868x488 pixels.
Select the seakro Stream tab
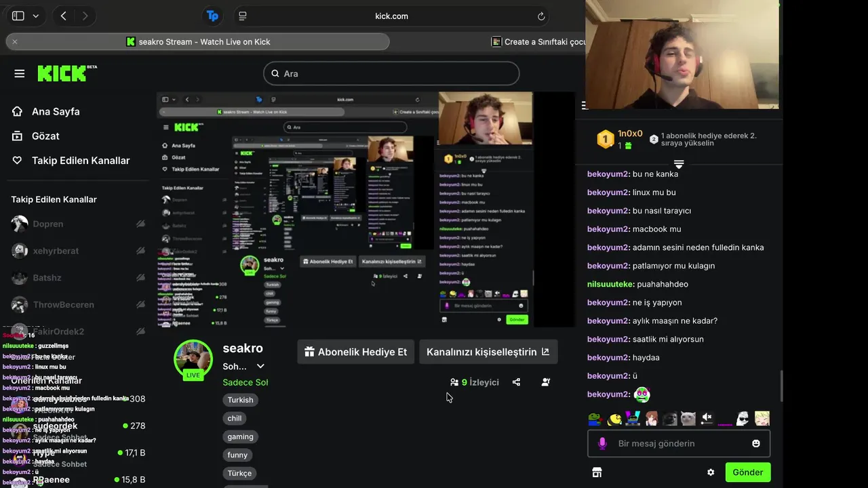[198, 41]
